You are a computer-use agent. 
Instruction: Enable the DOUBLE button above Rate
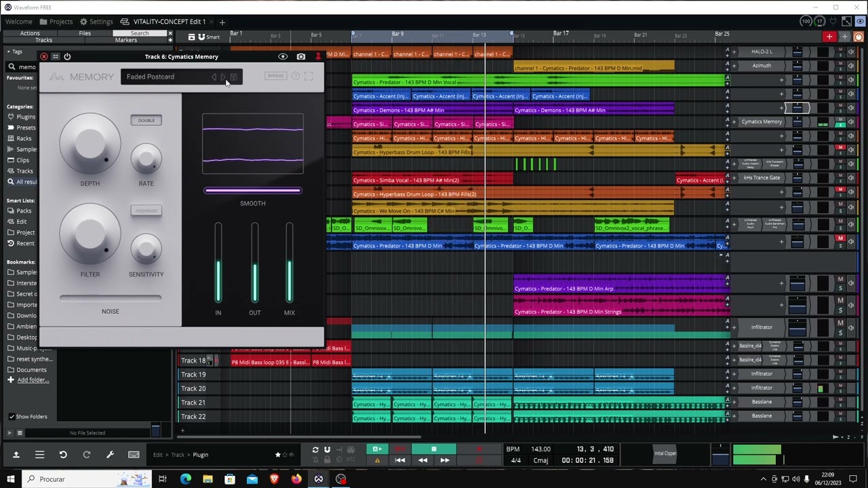146,121
